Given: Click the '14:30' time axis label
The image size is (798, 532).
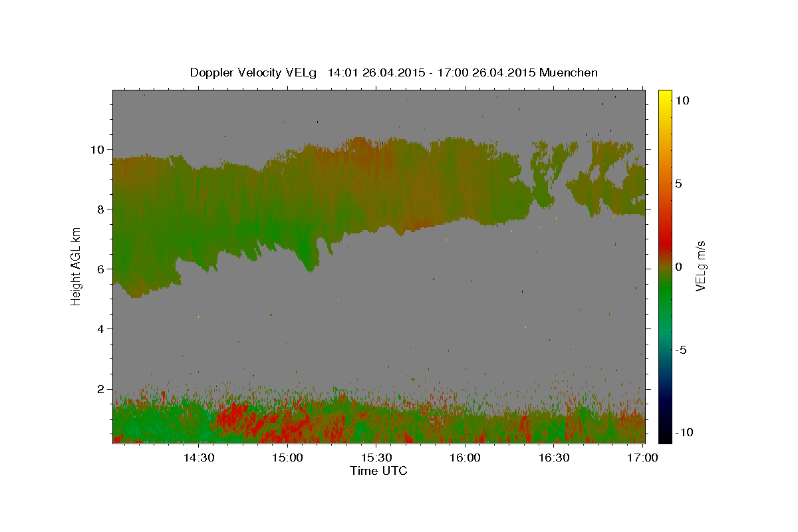Looking at the screenshot, I should [198, 458].
